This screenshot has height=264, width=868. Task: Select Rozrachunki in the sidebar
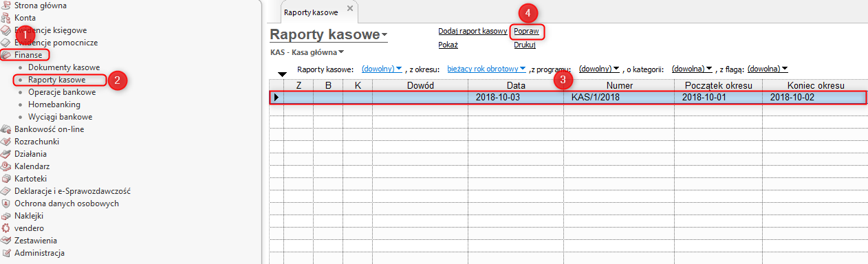point(36,142)
